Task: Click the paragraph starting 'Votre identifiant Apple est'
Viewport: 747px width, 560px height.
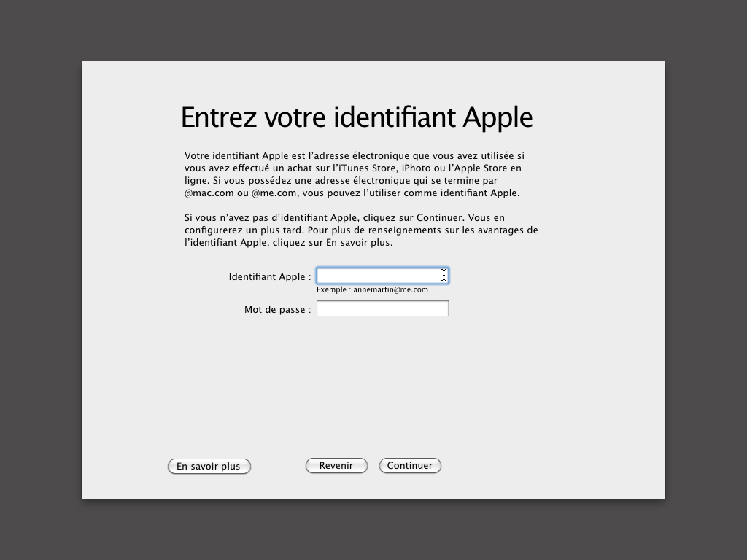Action: click(355, 174)
